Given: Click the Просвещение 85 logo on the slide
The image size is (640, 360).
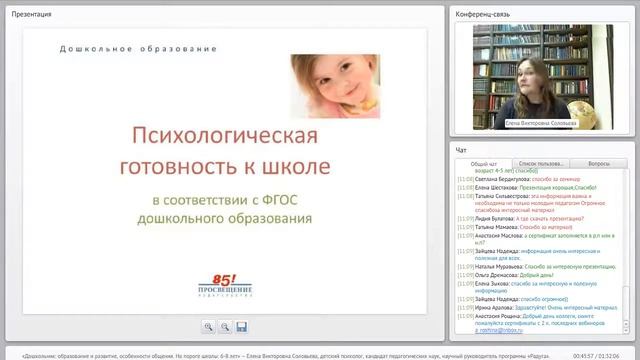Looking at the screenshot, I should 225,285.
